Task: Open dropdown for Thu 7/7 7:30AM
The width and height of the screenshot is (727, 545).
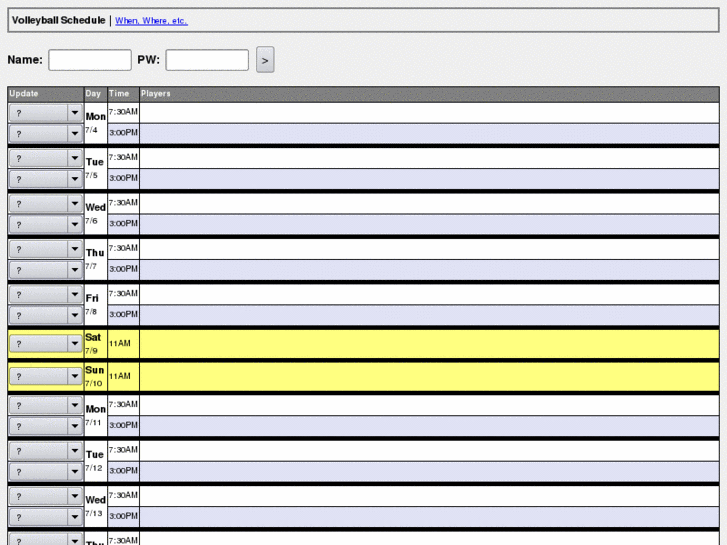Action: pyautogui.click(x=45, y=249)
